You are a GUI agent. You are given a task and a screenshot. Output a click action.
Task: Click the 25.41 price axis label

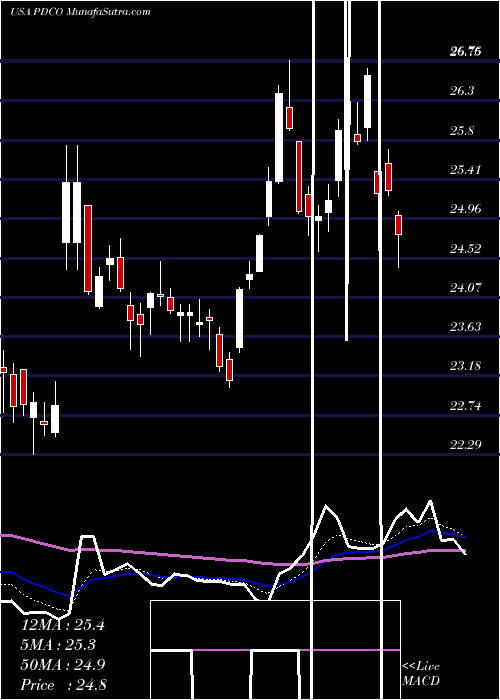click(466, 170)
